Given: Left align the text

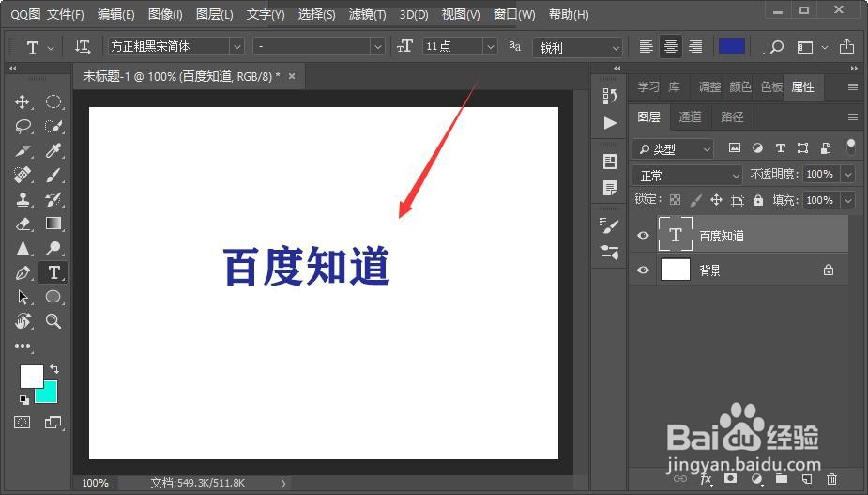Looking at the screenshot, I should tap(646, 47).
